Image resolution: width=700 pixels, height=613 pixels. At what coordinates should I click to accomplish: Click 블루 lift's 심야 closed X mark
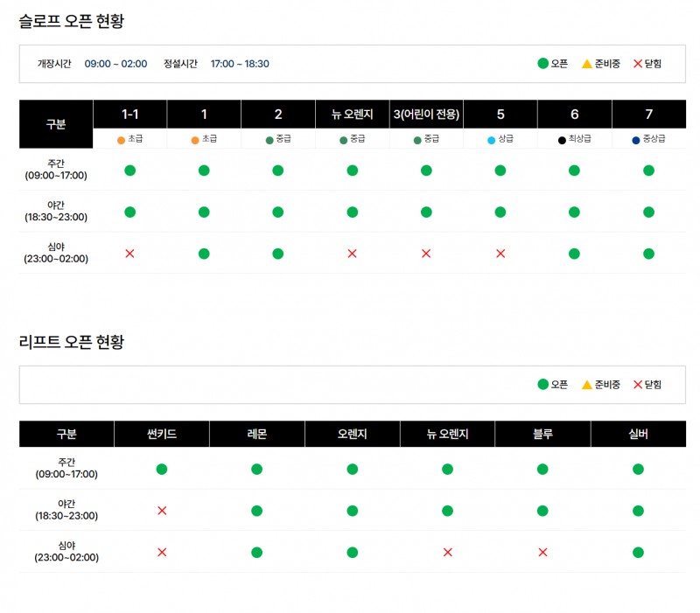(542, 553)
